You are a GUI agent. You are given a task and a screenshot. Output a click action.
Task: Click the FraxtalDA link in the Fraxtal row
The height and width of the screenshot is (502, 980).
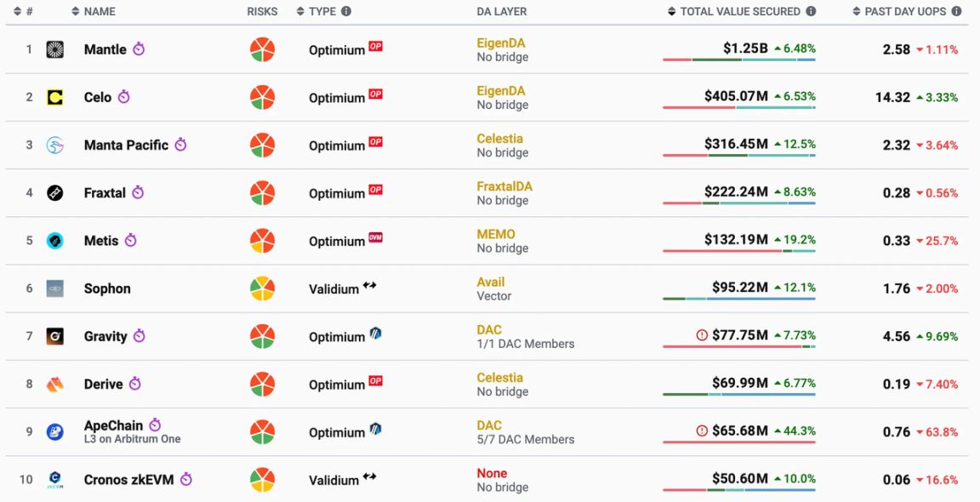tap(504, 186)
